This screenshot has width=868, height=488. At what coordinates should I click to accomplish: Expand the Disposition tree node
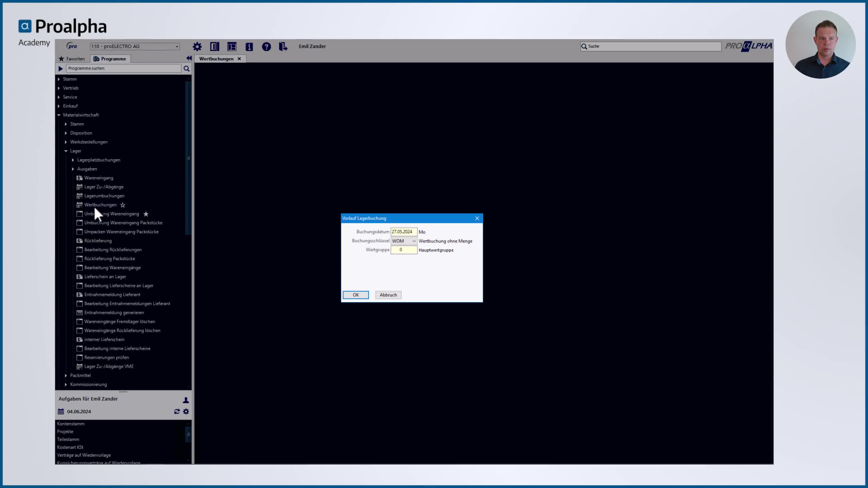66,133
